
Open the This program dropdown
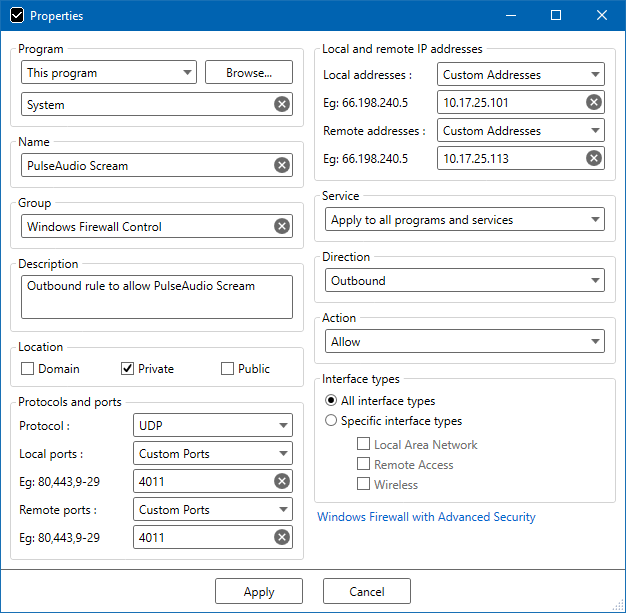[x=109, y=72]
